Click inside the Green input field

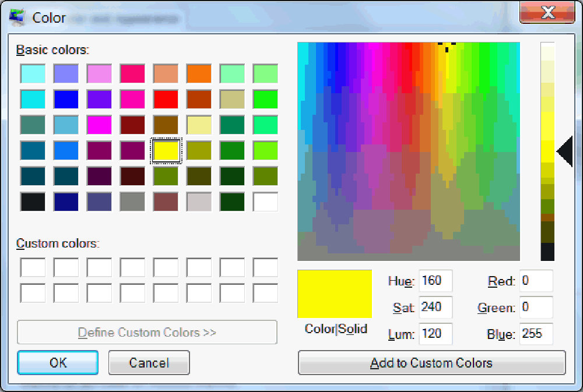click(536, 307)
